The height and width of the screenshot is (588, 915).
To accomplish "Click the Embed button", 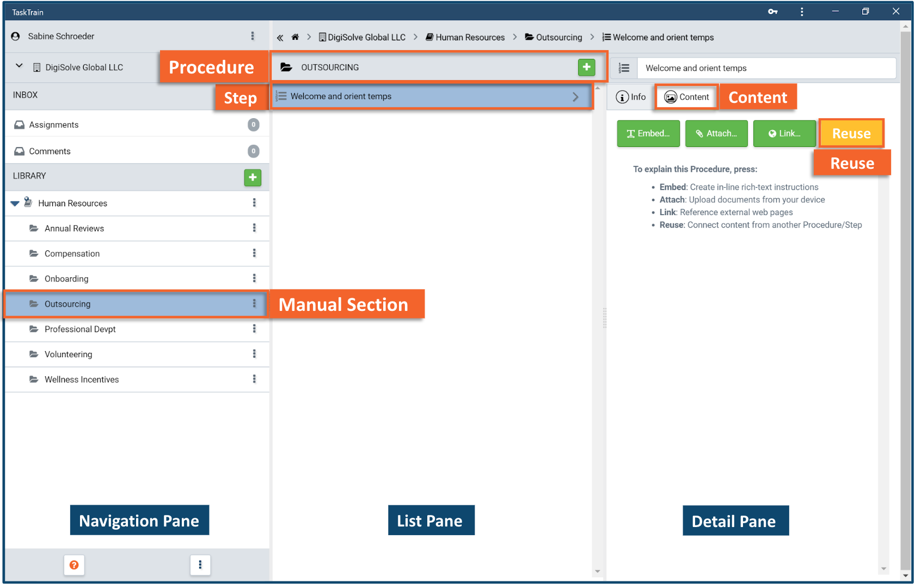I will click(648, 133).
